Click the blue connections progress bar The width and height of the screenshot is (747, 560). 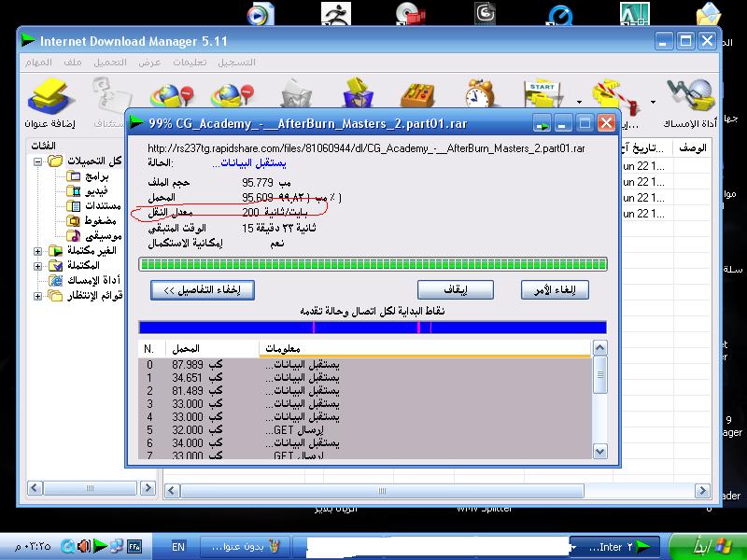click(373, 328)
